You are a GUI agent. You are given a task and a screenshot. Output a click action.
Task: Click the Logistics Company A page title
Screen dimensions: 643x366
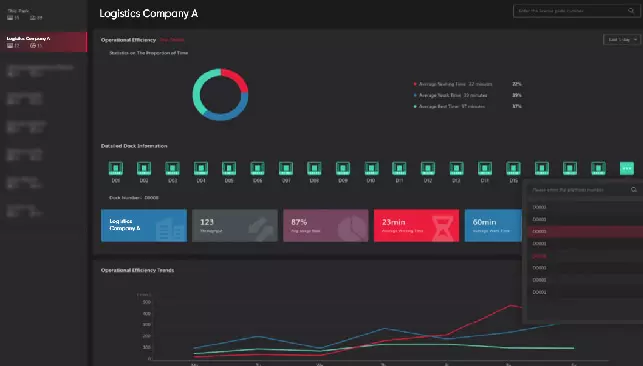[148, 14]
